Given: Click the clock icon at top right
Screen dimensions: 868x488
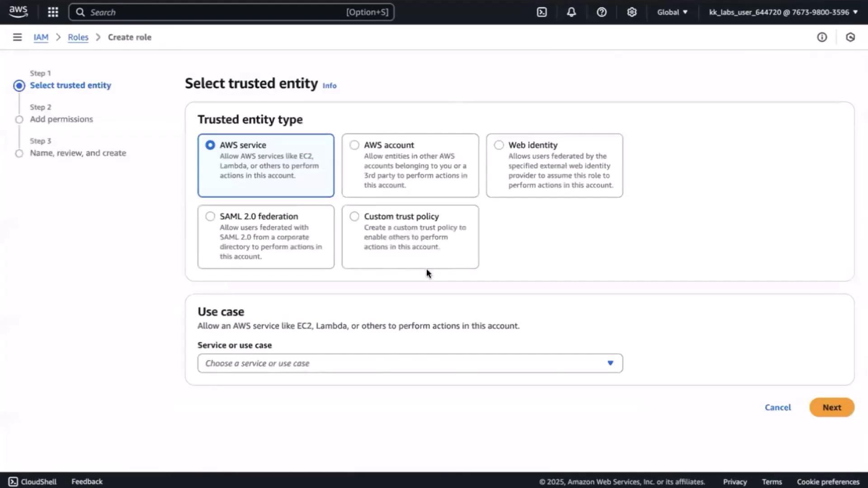Looking at the screenshot, I should tap(850, 37).
